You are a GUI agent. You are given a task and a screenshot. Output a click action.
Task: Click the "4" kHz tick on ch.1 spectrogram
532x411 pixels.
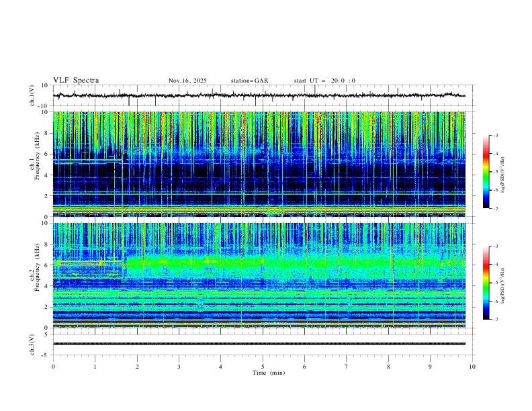(47, 175)
